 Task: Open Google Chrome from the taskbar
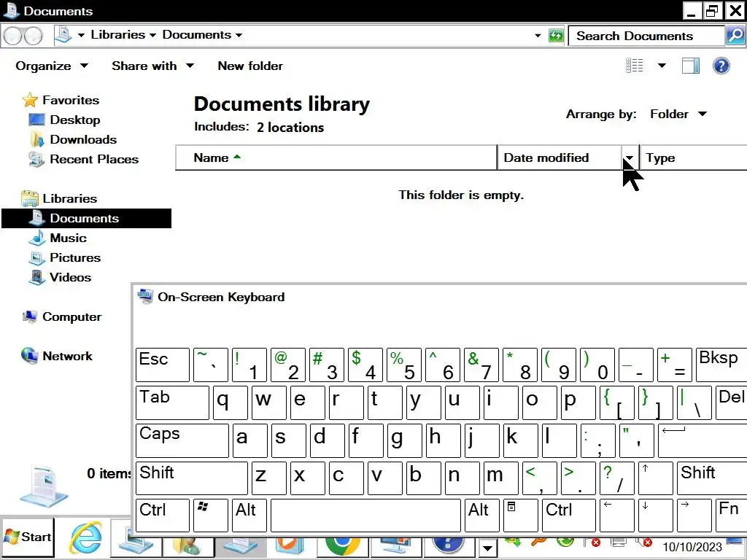(342, 545)
